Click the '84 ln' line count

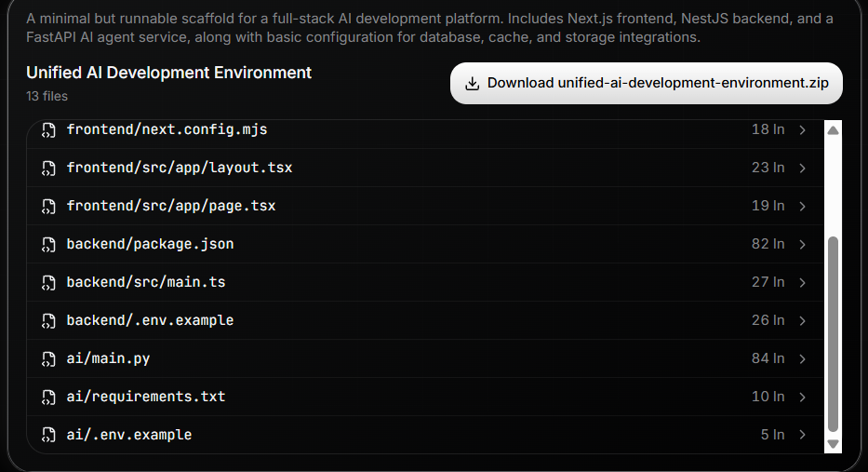(768, 359)
